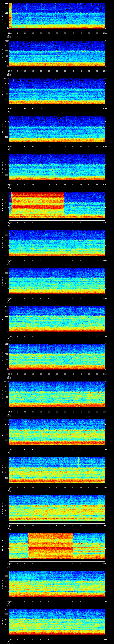The height and width of the screenshot is (644, 114).
Task: Open the spectrogram starting at 10:21:00
Action: 57,280
